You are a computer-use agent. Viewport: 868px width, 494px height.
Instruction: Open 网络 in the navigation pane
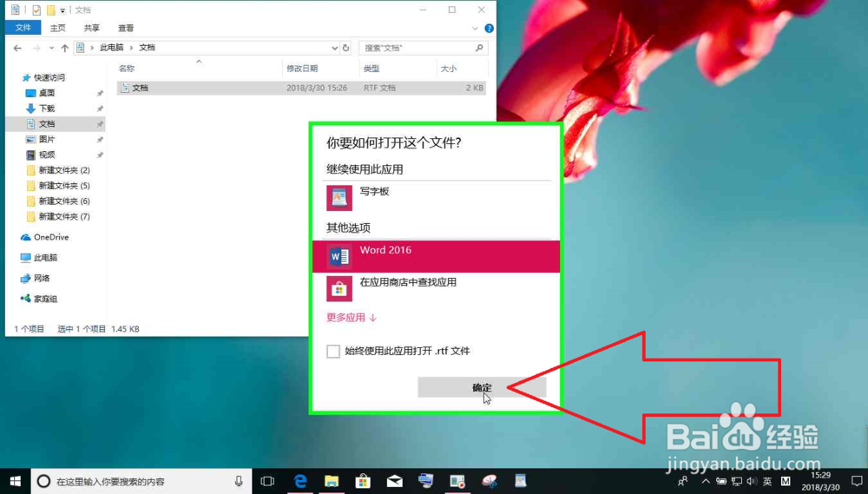pos(36,278)
